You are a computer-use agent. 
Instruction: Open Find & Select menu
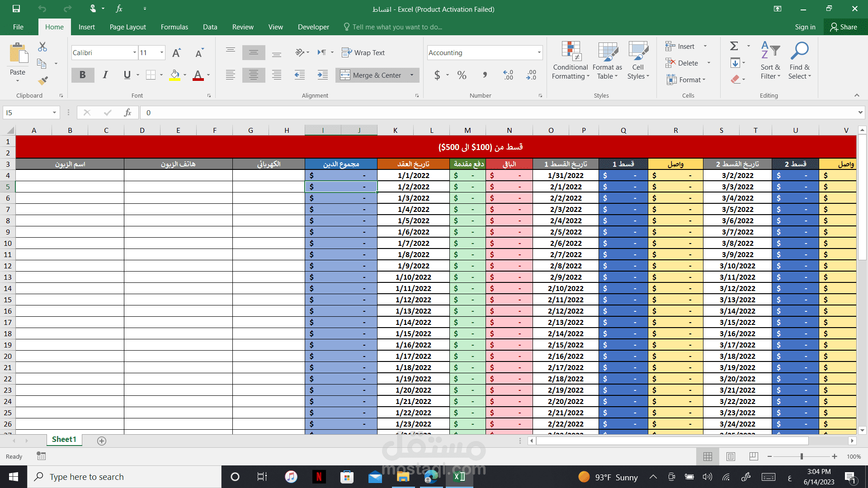point(799,61)
